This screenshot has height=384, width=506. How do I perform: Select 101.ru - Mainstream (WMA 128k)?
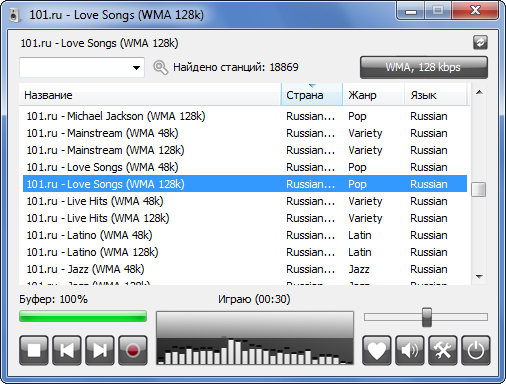(x=245, y=150)
